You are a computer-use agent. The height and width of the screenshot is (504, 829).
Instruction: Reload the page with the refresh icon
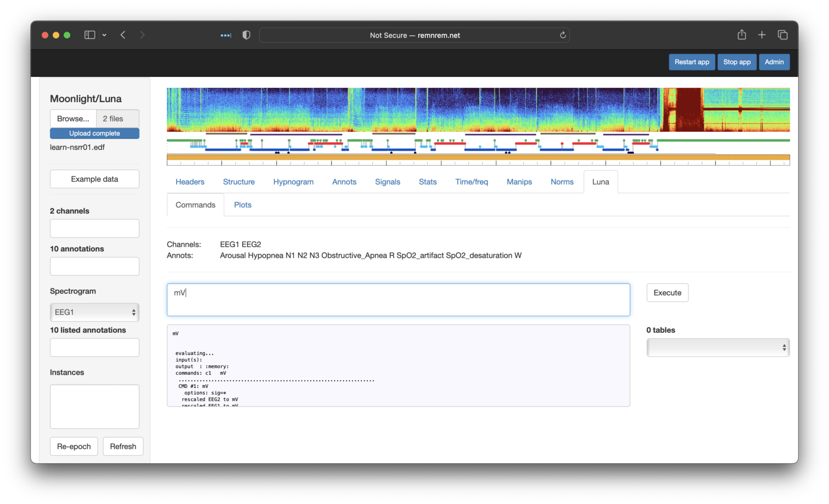563,35
